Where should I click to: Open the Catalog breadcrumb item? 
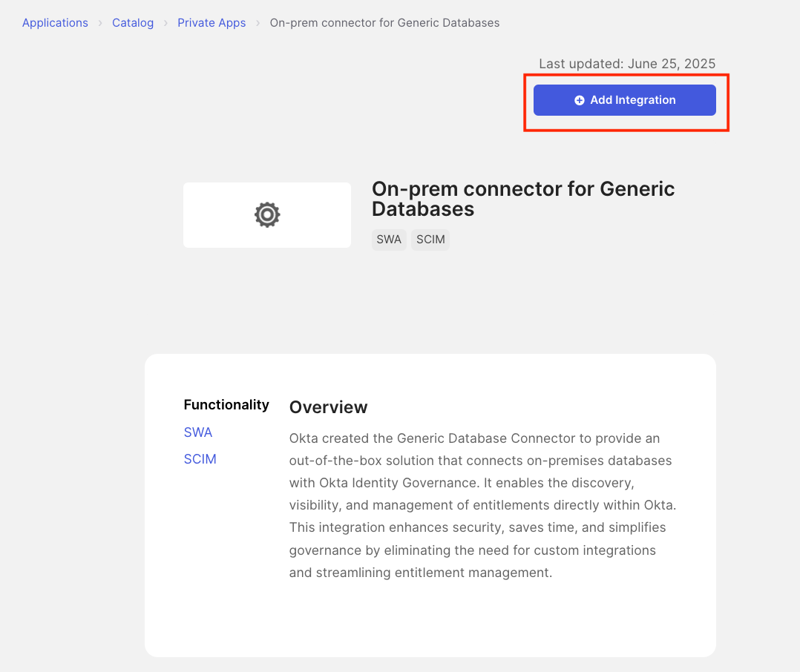pyautogui.click(x=133, y=22)
